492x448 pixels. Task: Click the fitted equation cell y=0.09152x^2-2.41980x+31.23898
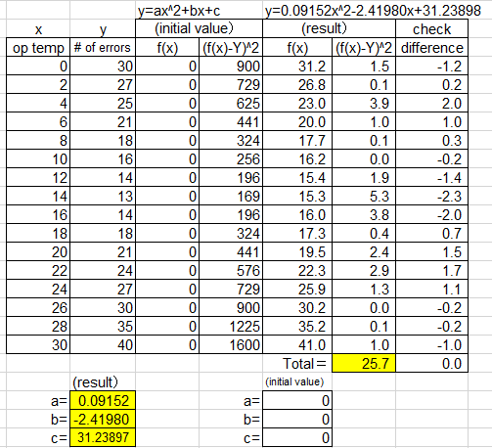[x=373, y=10]
